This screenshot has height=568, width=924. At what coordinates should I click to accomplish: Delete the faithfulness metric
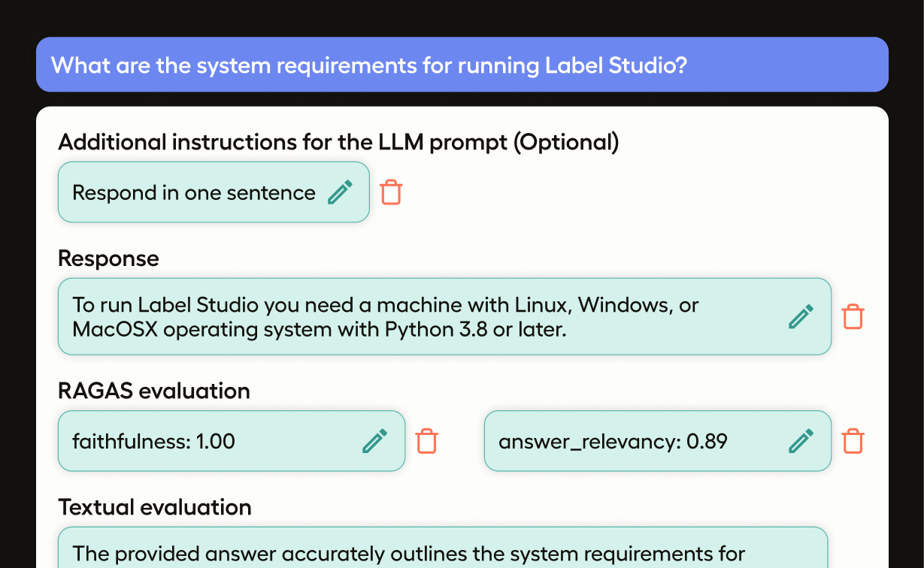[x=426, y=441]
